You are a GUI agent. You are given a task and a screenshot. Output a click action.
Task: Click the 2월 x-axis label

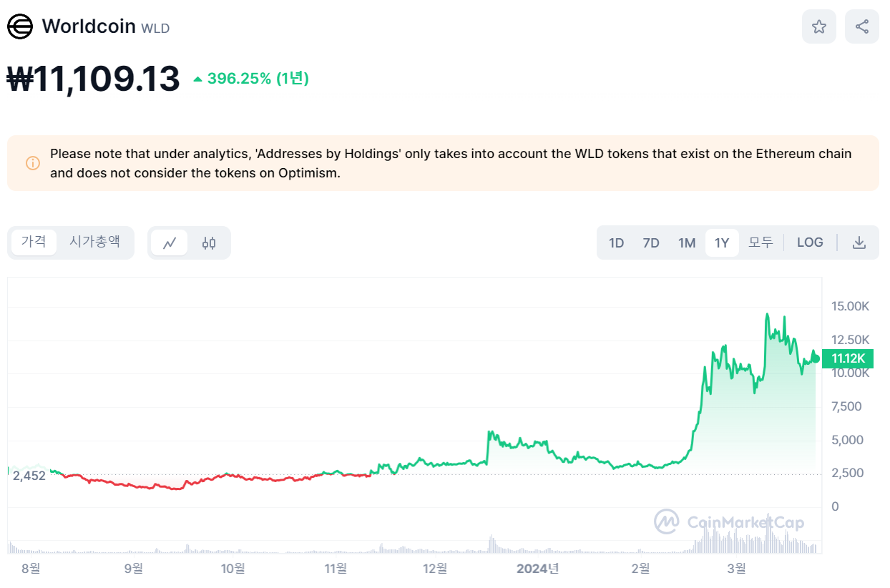tap(641, 568)
